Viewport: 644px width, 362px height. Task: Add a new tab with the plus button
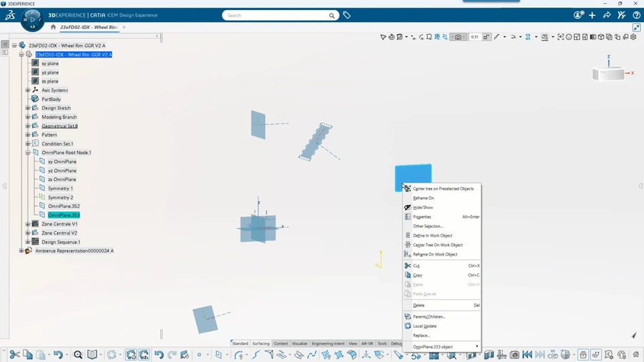[124, 27]
